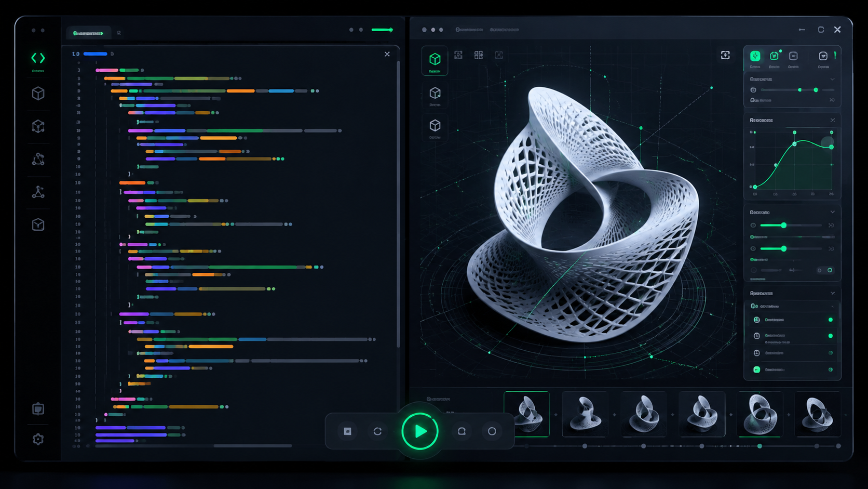Viewport: 868px width, 489px height.
Task: Click the circle icon left of first green slider
Action: (x=753, y=226)
